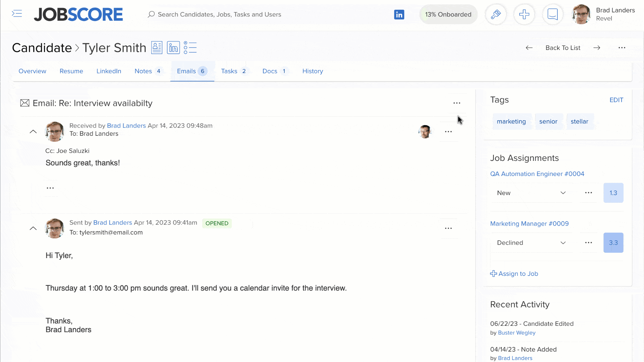
Task: Switch to the Overview tab
Action: coord(33,71)
